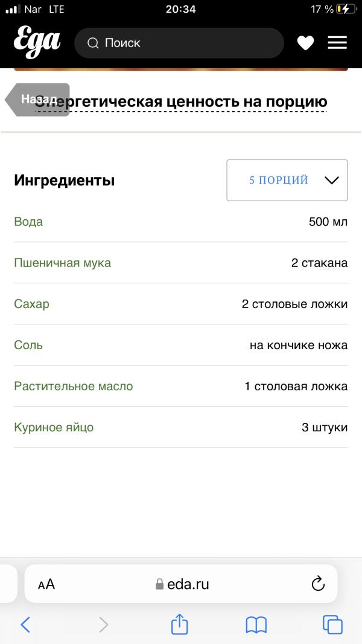362x644 pixels.
Task: Open favorites with the heart icon
Action: point(305,43)
